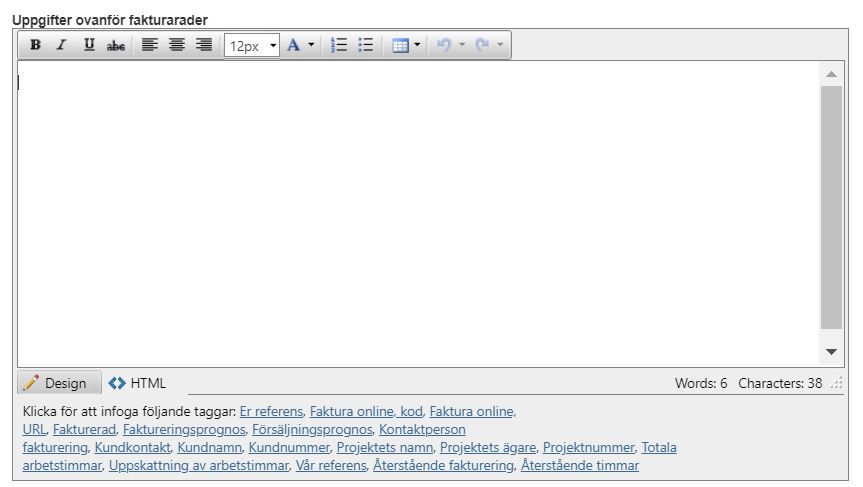Insert a bulleted list
This screenshot has height=487, width=863.
[365, 45]
